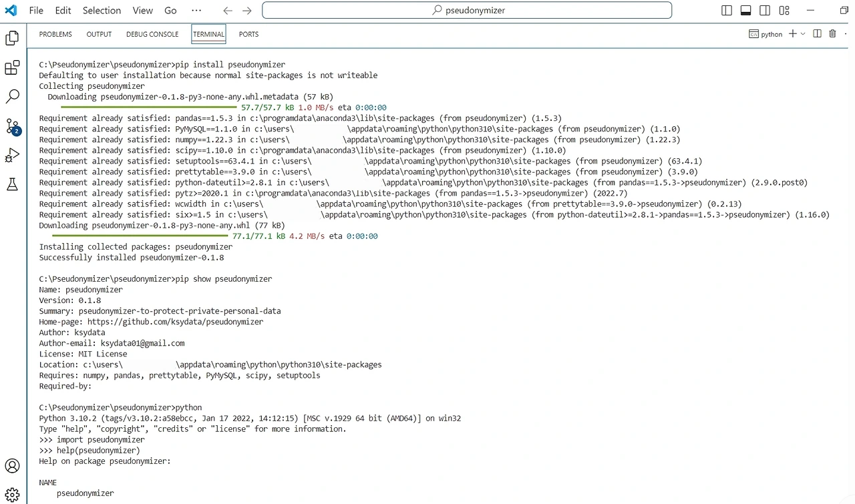The image size is (855, 504).
Task: Click the 'NAME' heading in help output
Action: pos(48,483)
